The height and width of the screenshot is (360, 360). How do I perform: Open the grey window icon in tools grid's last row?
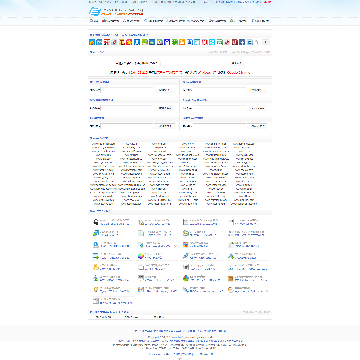click(x=96, y=301)
